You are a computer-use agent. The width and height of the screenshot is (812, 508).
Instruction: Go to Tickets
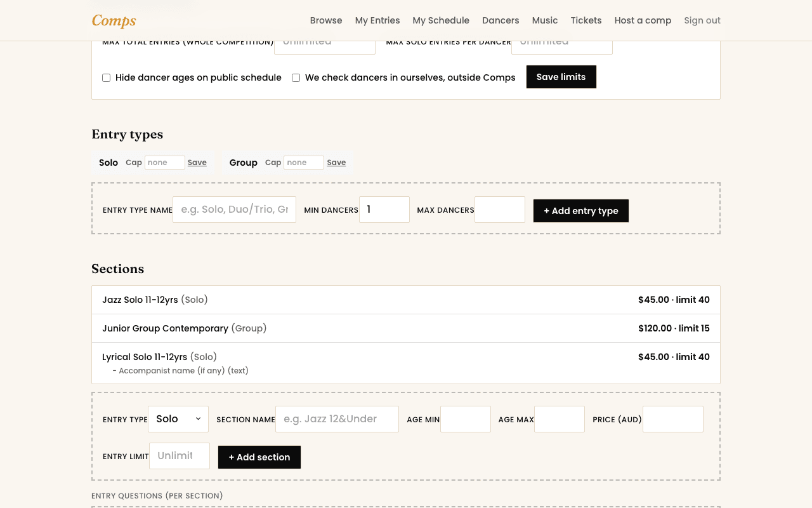586,20
